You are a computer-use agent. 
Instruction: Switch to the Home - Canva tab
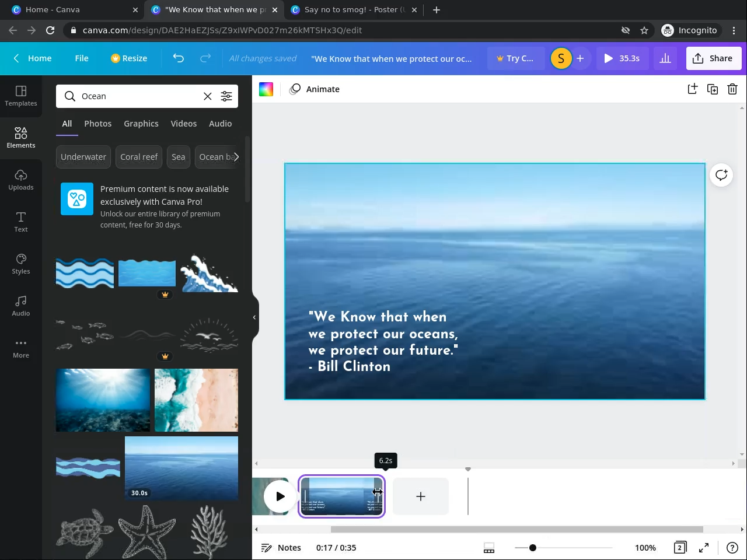point(74,10)
